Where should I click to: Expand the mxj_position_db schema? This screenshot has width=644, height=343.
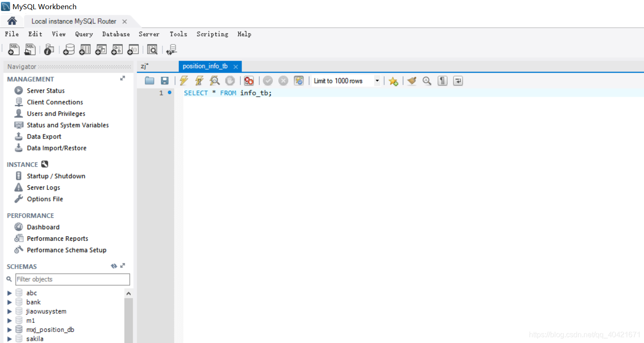click(10, 329)
